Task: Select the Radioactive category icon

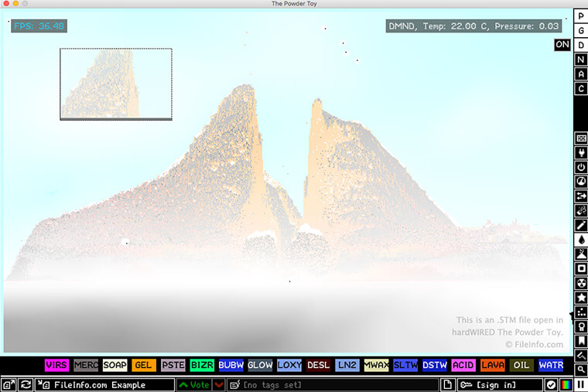Action: (580, 283)
